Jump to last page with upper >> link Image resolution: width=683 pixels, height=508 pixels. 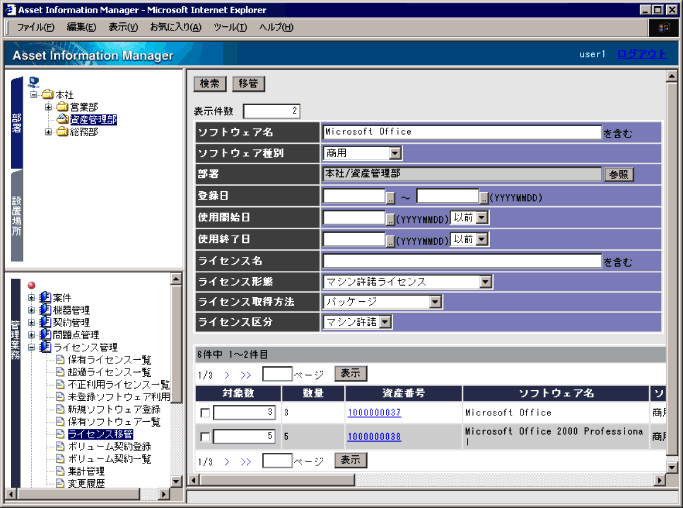pyautogui.click(x=246, y=375)
